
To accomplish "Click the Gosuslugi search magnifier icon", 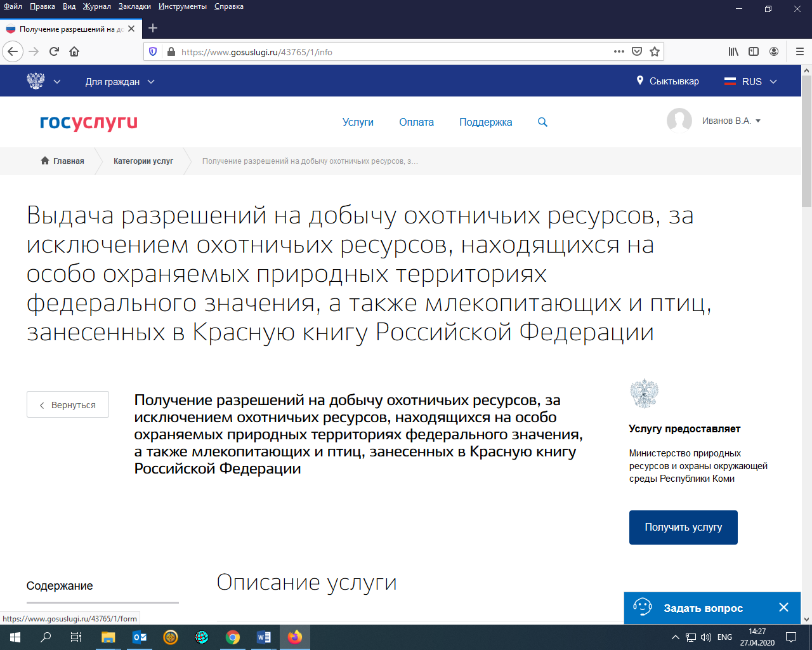I will coord(542,122).
